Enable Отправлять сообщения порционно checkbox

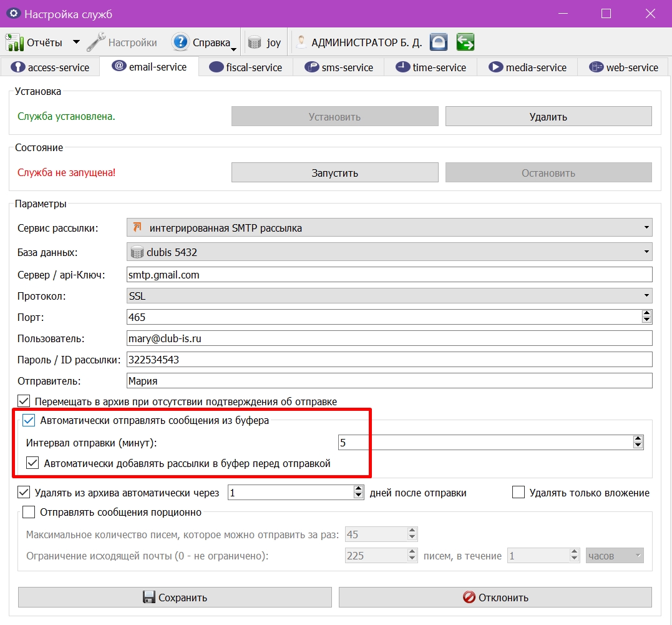point(29,512)
